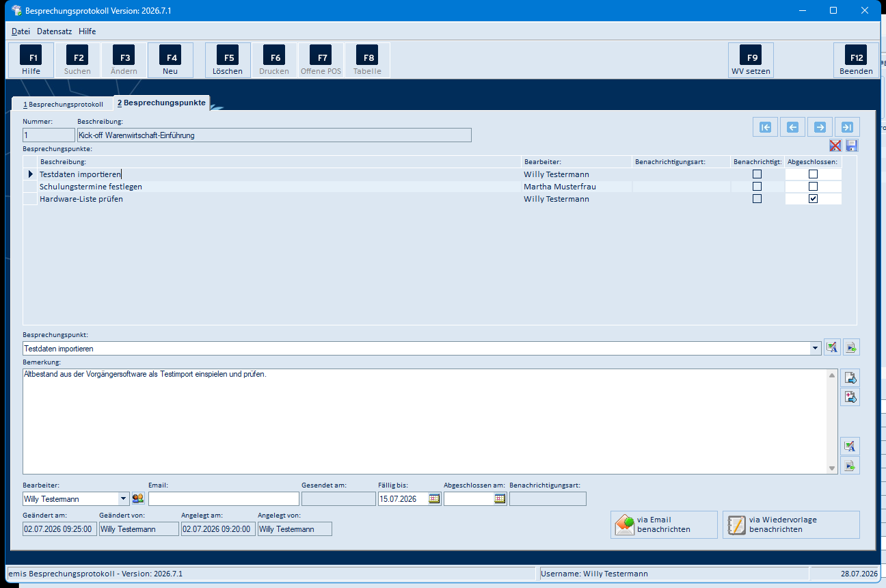Viewport: 886px width, 588px height.
Task: Click the F6 Drucken toolbar button
Action: click(274, 60)
